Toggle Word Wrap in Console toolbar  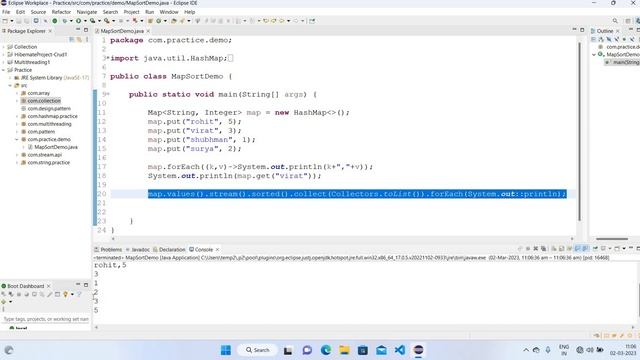coord(569,249)
